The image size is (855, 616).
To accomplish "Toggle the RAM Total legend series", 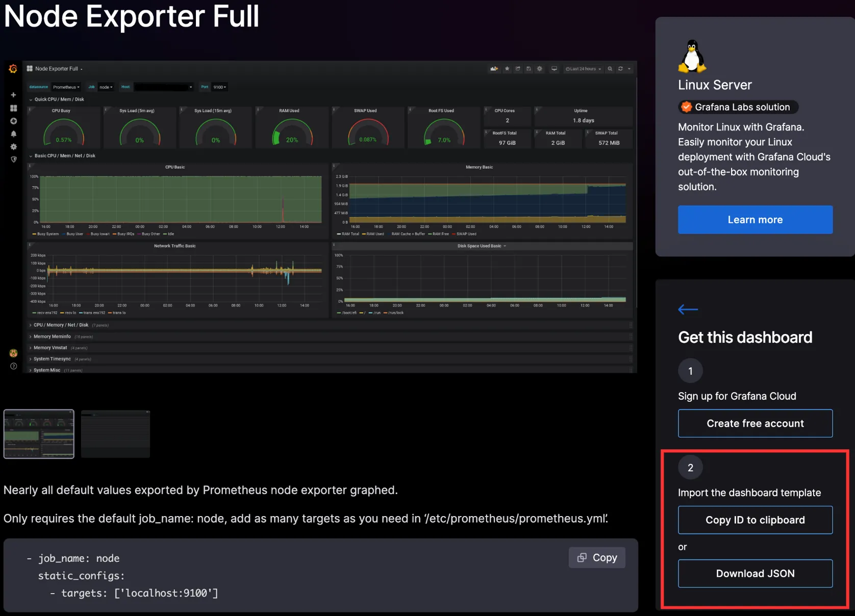I will pyautogui.click(x=350, y=234).
